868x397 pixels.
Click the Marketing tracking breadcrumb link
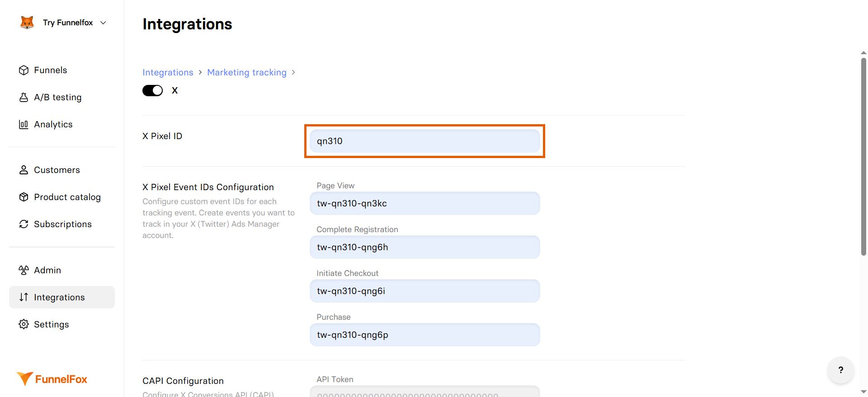point(247,72)
